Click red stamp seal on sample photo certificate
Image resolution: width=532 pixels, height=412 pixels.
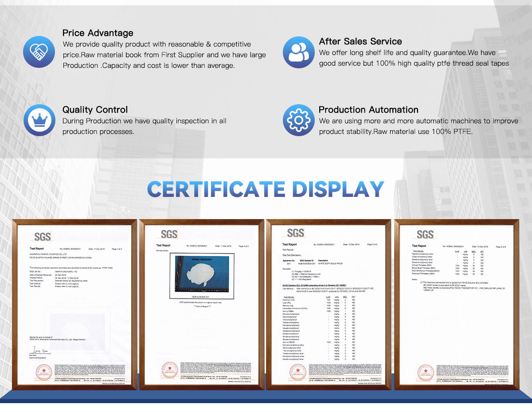[x=170, y=370]
